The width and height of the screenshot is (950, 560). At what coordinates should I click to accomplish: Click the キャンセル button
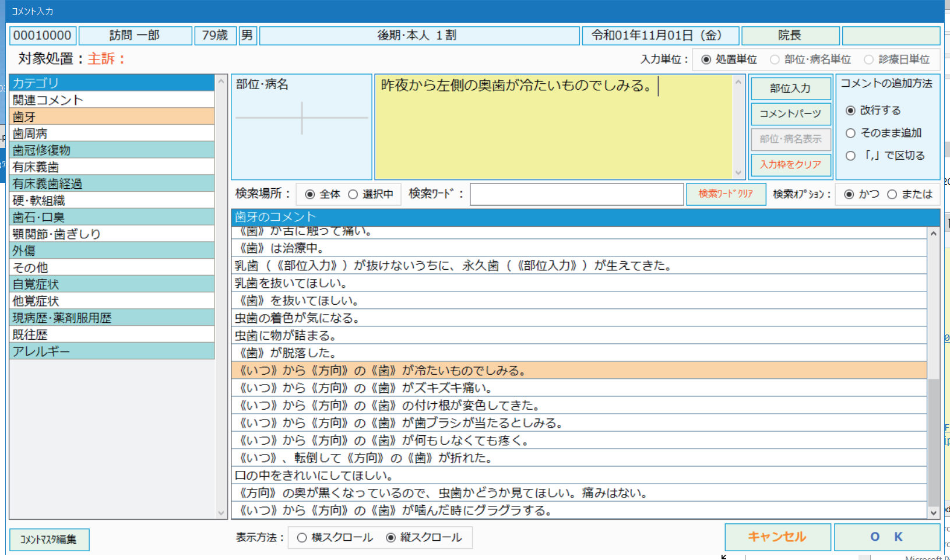click(x=777, y=536)
